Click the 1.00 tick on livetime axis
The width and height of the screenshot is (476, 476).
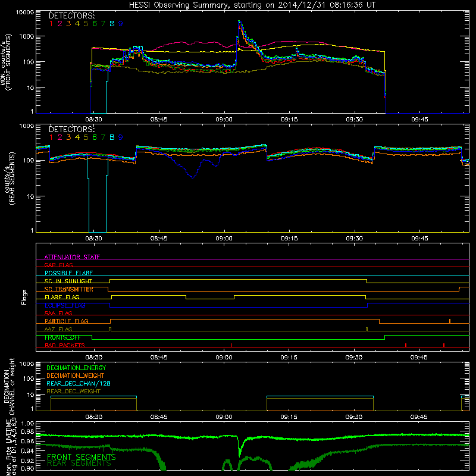[x=27, y=424]
